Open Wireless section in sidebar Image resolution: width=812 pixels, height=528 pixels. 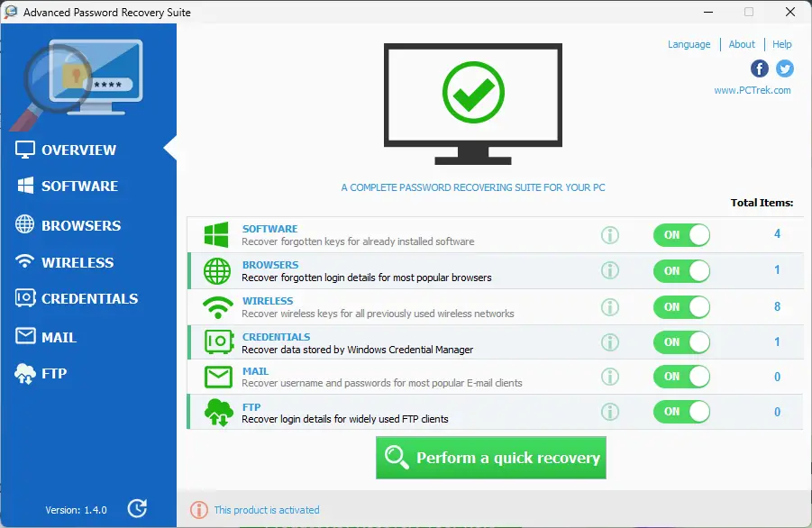click(65, 262)
